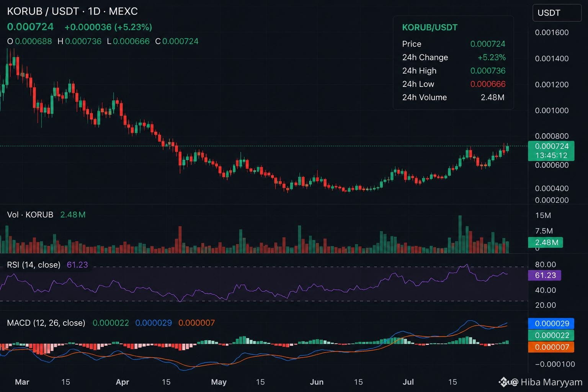The width and height of the screenshot is (588, 392).
Task: Click the green 0.000022 MACD legend value
Action: pyautogui.click(x=111, y=323)
